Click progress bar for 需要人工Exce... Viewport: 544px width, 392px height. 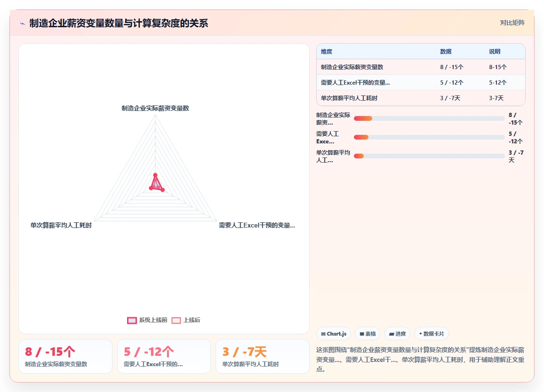point(429,137)
